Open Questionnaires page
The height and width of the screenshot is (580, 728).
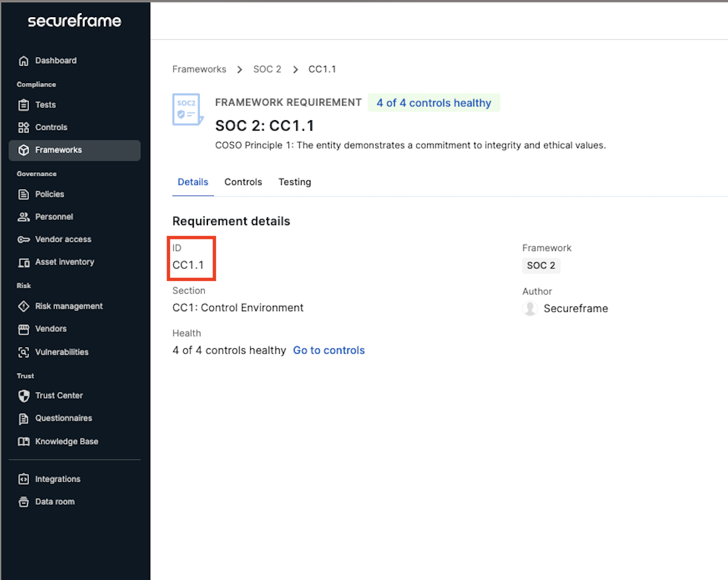64,418
